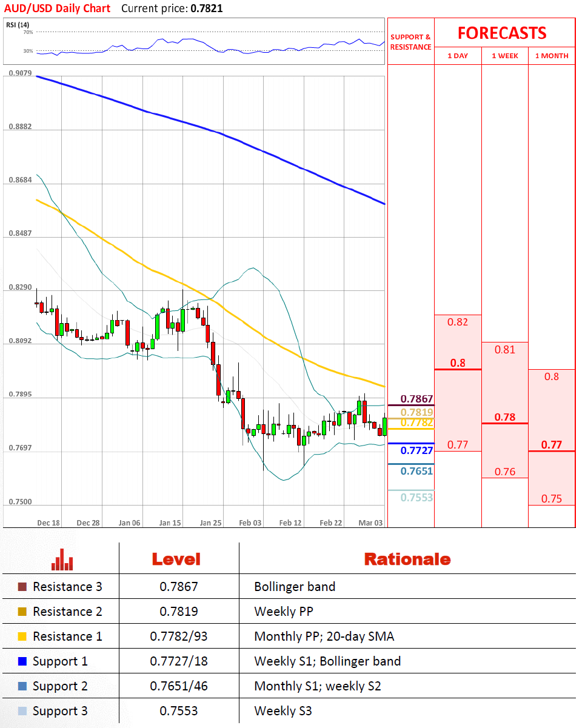Click the 0.7867 resistance level on chart
Screen dimensions: 585x728
coord(417,399)
